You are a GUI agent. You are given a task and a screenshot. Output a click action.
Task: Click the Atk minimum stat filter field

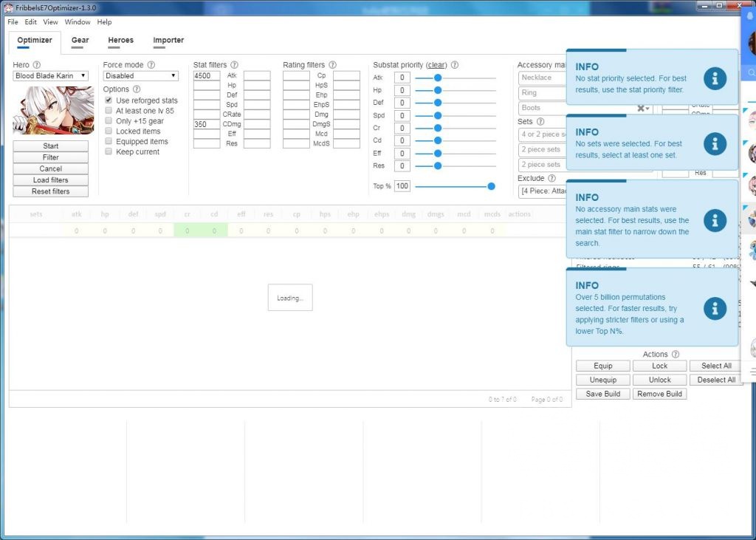(x=207, y=76)
